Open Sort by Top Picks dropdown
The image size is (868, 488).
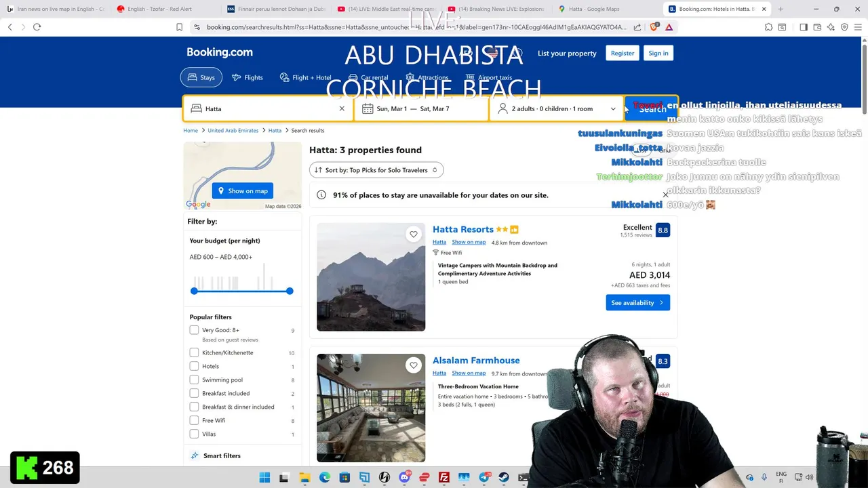(376, 170)
